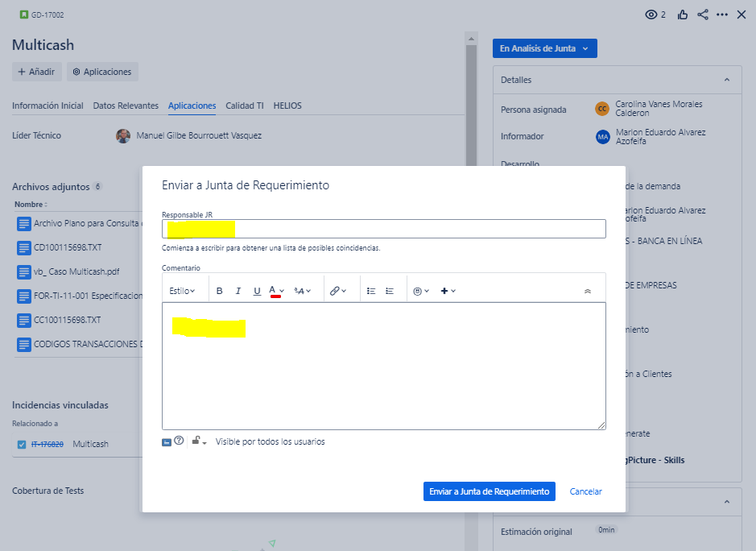Switch to the Datos Relevantes tab

coord(126,106)
